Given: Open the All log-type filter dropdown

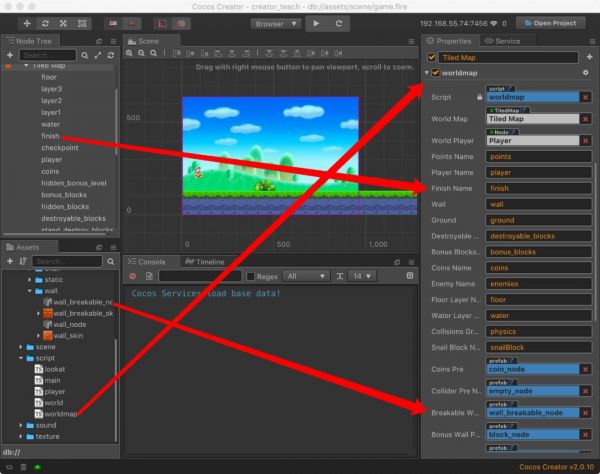Looking at the screenshot, I should (306, 276).
